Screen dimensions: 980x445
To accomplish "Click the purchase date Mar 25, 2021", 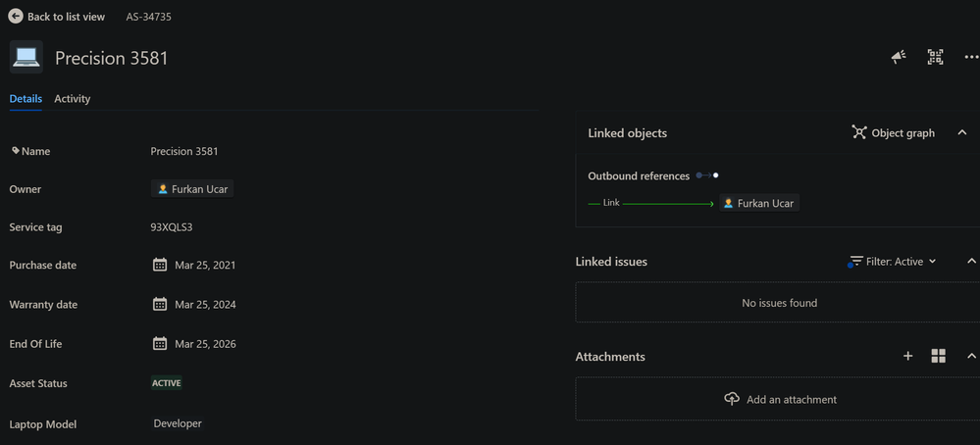I will click(x=206, y=265).
